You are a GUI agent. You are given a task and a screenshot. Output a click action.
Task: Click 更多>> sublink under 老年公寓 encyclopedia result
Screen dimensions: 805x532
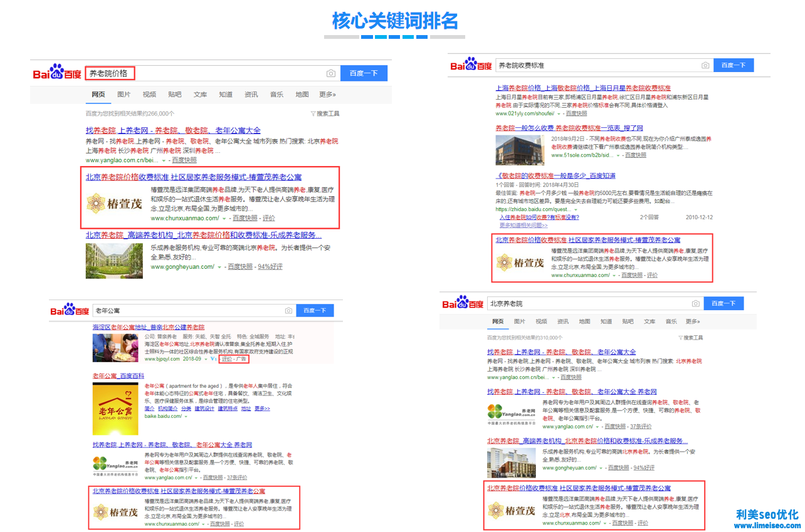click(x=262, y=409)
